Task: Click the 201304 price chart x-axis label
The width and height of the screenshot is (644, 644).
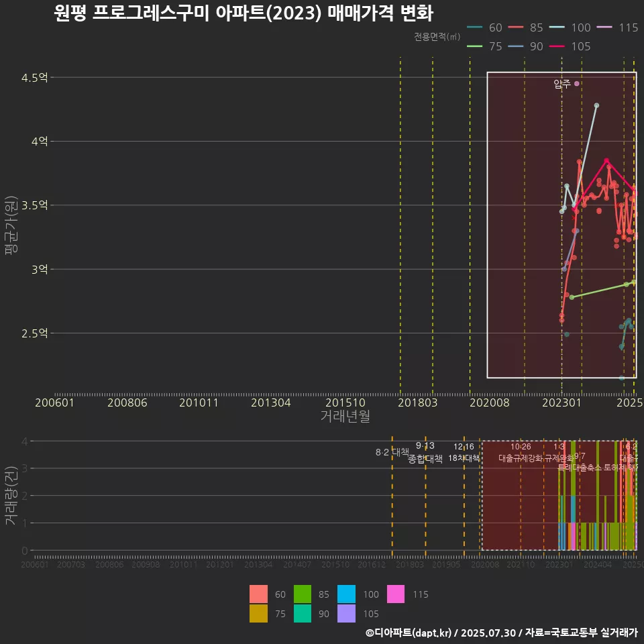Action: click(270, 402)
